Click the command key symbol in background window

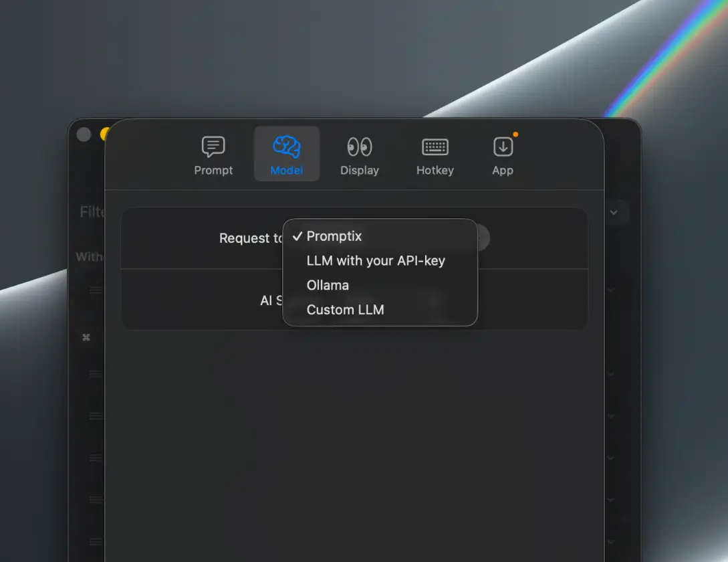click(x=86, y=337)
